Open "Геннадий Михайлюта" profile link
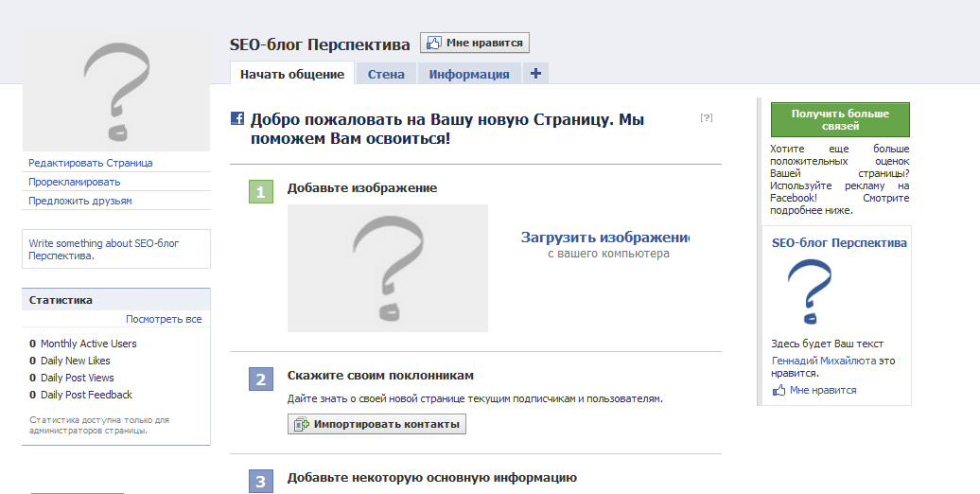This screenshot has width=980, height=494. (x=824, y=361)
